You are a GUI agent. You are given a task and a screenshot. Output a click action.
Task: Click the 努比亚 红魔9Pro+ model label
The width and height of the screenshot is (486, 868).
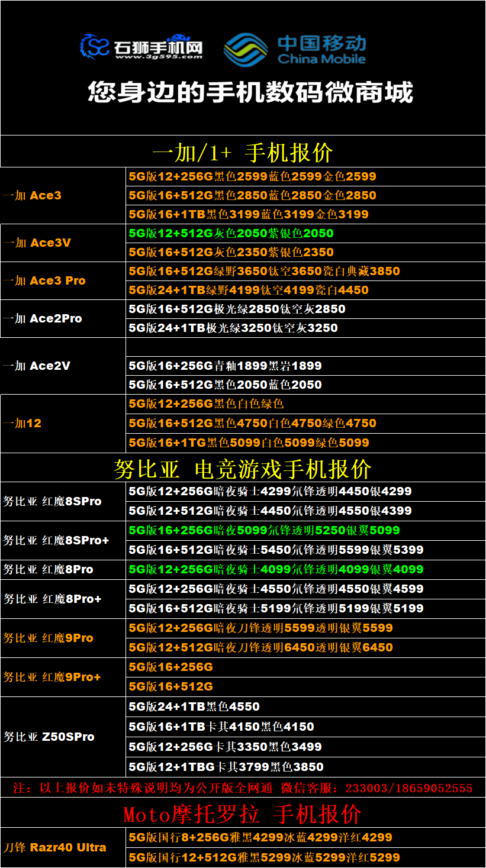(52, 677)
